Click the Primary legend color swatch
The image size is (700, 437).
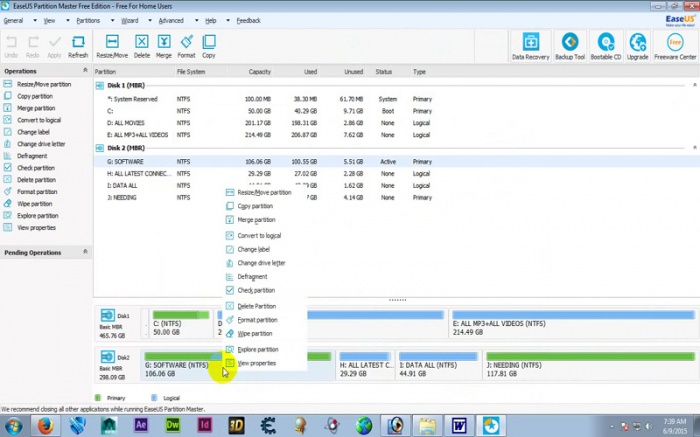[99, 397]
